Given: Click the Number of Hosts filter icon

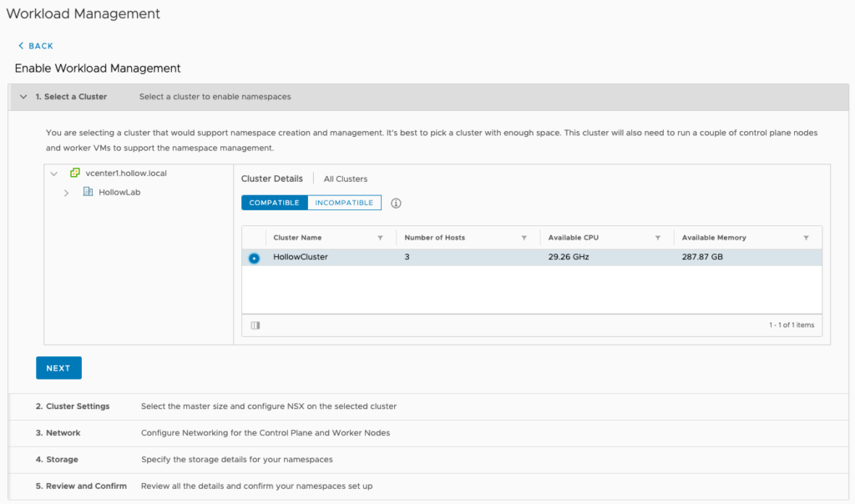Looking at the screenshot, I should click(x=524, y=238).
